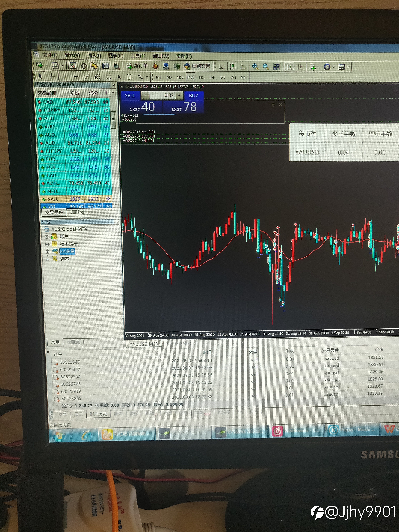Open the 交易 terminal tab
The width and height of the screenshot is (399, 532).
pyautogui.click(x=62, y=414)
